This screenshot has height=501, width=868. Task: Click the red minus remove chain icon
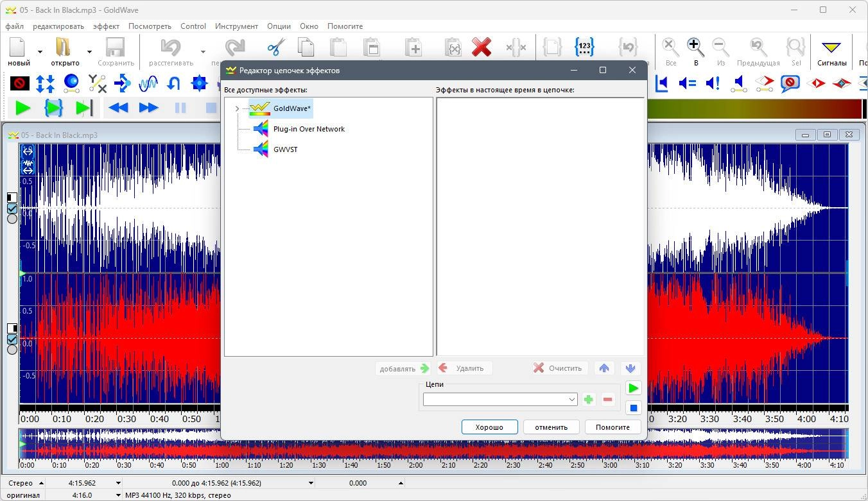[x=608, y=400]
